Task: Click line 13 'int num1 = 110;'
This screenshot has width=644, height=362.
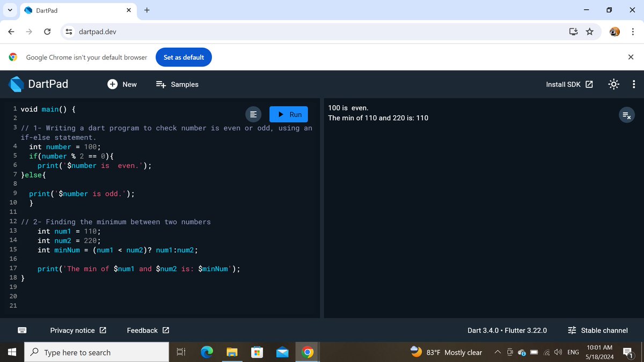Action: coord(69,231)
